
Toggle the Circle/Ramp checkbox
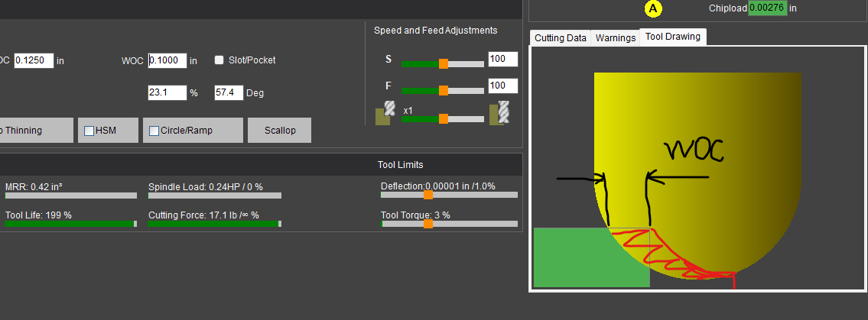pos(154,131)
